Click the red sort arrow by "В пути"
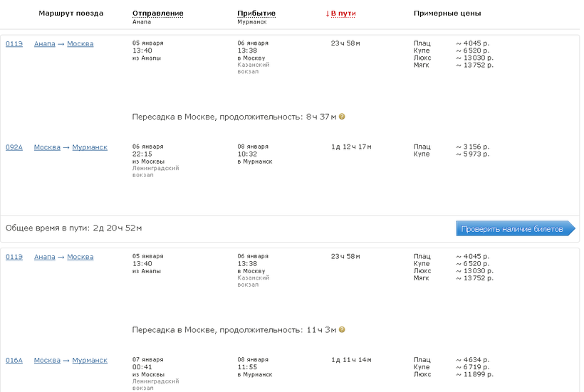The image size is (584, 392). coord(328,14)
